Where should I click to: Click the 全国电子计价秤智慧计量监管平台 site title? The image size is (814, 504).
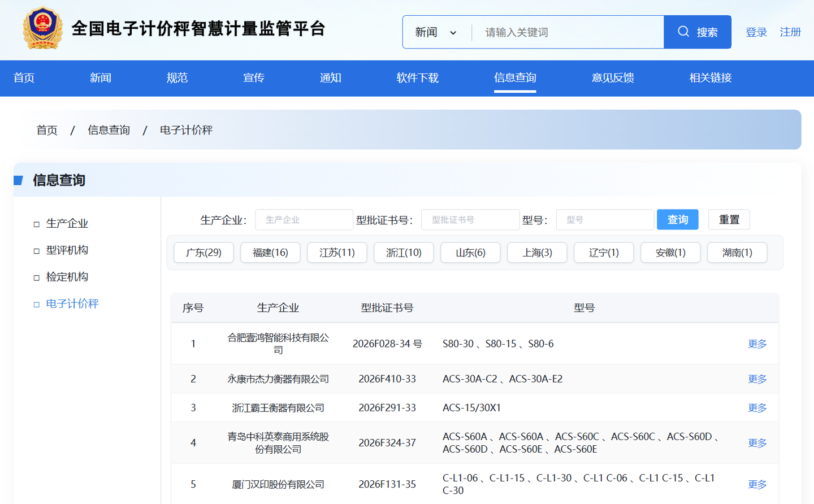point(198,28)
